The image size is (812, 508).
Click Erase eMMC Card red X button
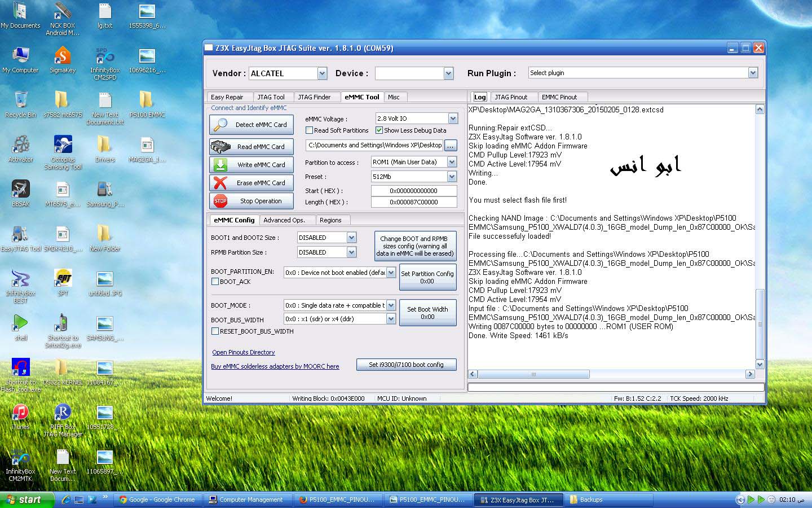tap(251, 183)
